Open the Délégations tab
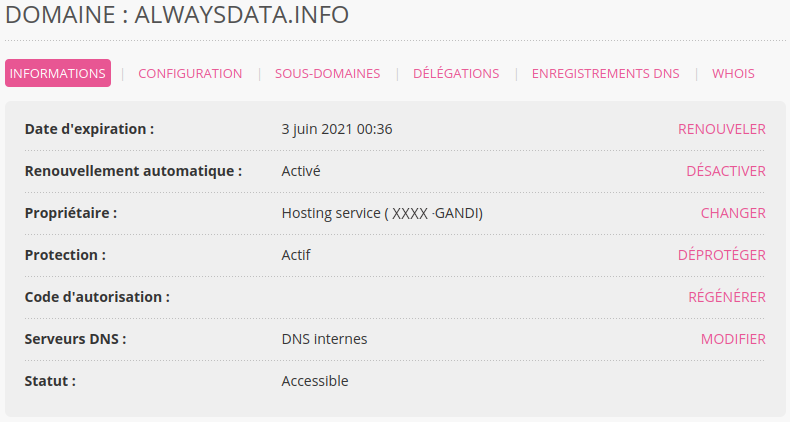The height and width of the screenshot is (422, 790). [x=456, y=74]
